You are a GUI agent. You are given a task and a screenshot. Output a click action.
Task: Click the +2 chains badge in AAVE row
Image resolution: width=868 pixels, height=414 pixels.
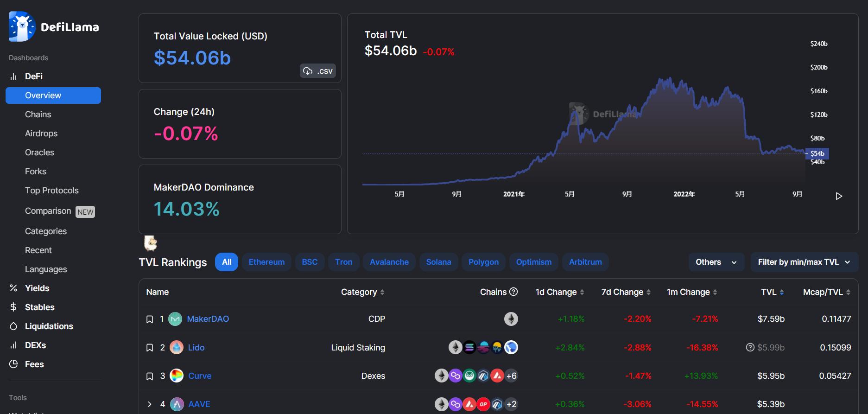512,404
